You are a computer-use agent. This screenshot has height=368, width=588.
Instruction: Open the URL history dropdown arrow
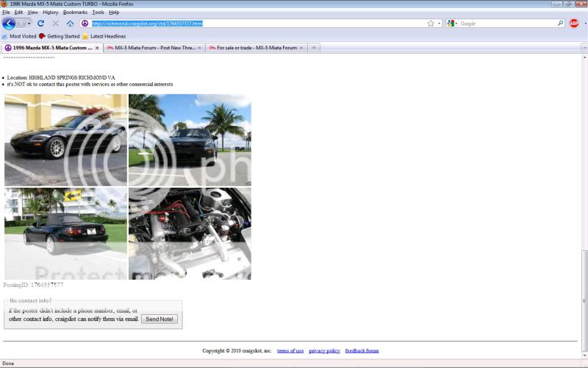pos(440,24)
